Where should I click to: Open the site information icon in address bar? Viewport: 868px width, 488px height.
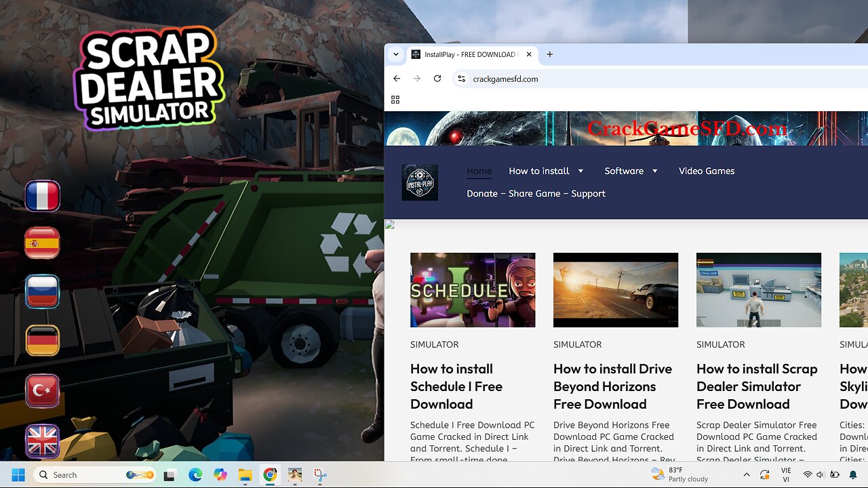coord(461,79)
